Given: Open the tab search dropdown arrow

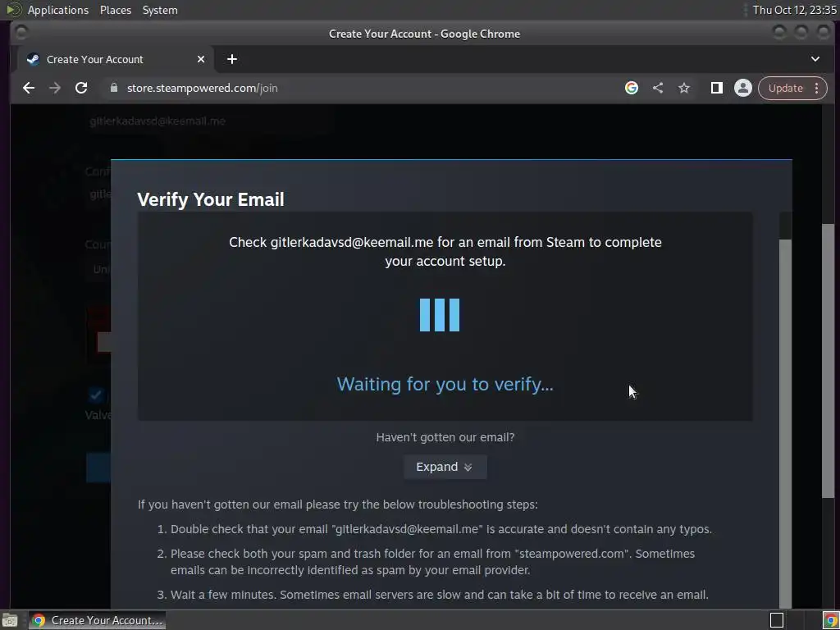Looking at the screenshot, I should pos(815,59).
